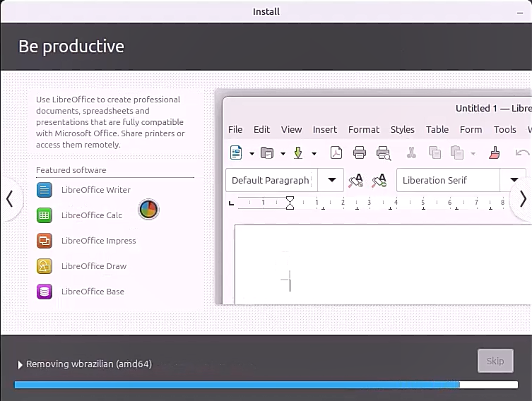
Task: Click inside the blank document page
Action: tap(382, 268)
